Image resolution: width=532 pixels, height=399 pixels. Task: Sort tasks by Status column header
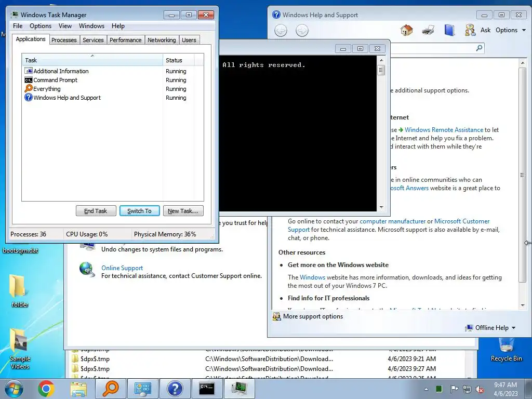click(x=179, y=60)
